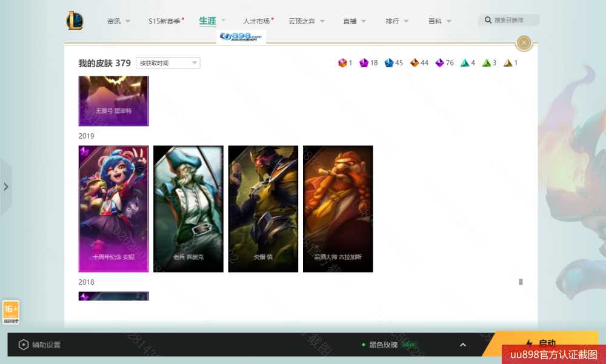Focus the 搜索召唤师 search field

(x=508, y=20)
